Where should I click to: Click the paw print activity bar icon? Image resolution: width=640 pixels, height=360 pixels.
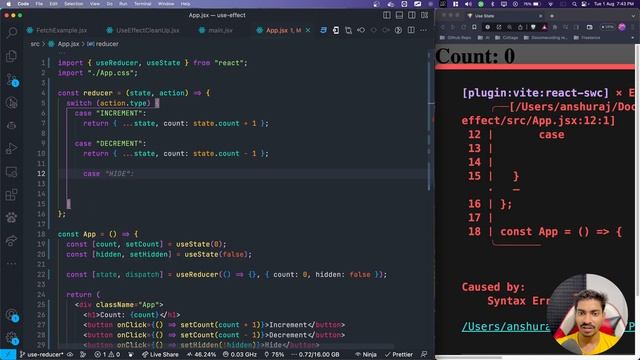pyautogui.click(x=11, y=217)
